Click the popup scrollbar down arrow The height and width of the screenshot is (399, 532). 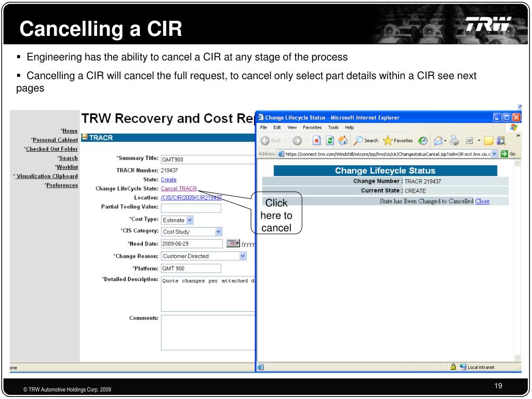click(517, 358)
